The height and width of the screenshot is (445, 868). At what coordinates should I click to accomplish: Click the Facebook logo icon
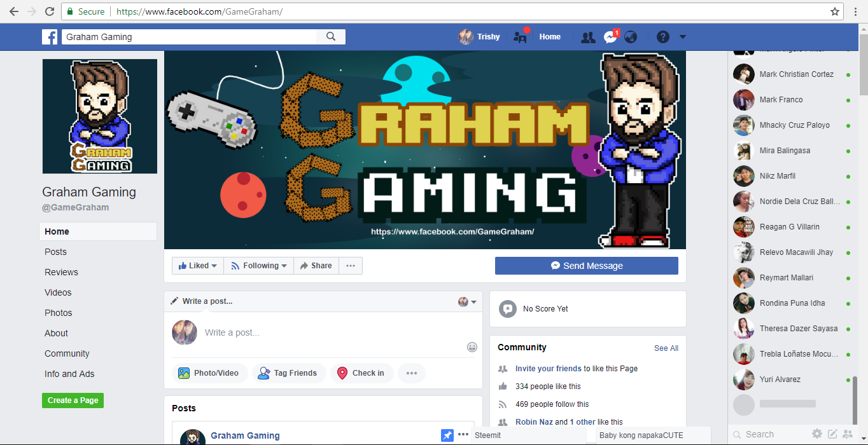[50, 37]
